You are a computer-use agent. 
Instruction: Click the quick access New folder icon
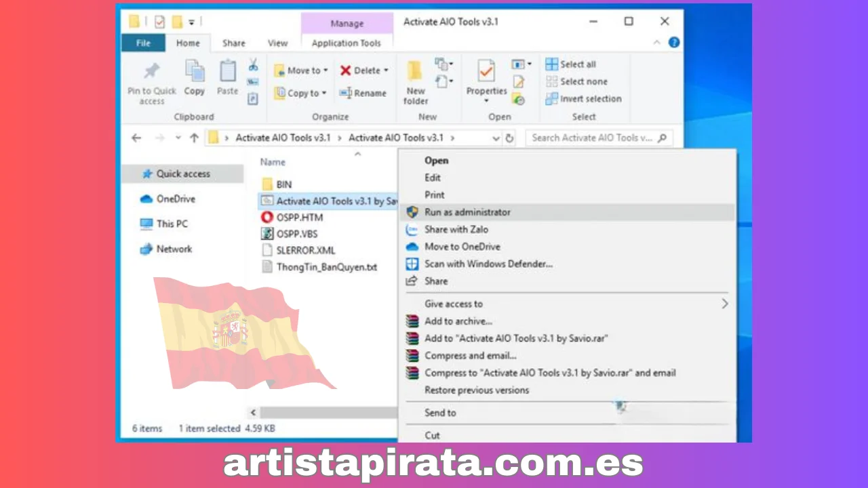(x=178, y=22)
